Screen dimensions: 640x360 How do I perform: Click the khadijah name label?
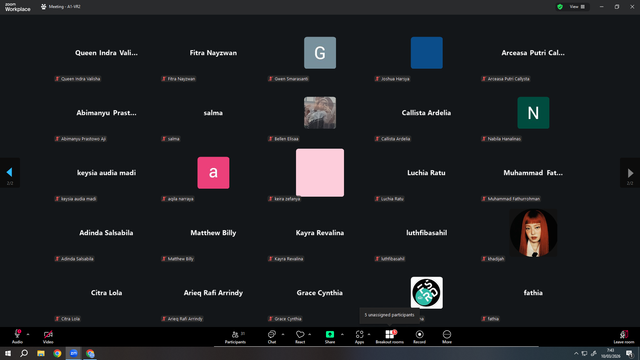493,259
